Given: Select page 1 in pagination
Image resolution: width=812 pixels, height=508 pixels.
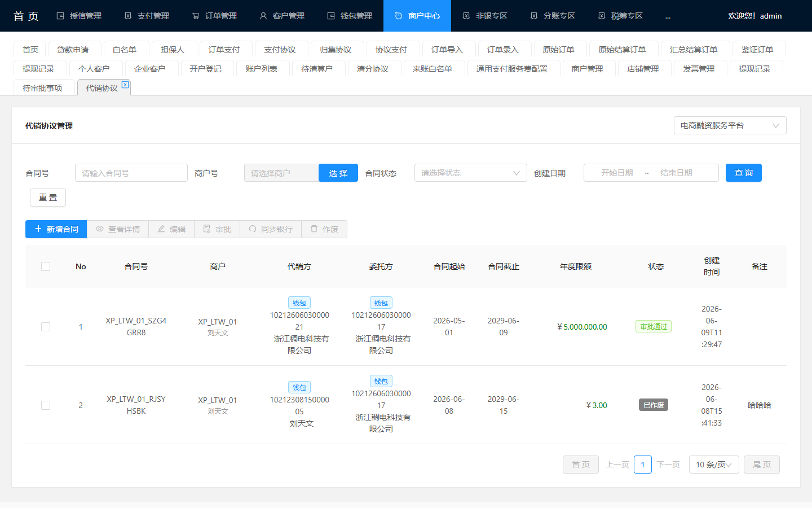Looking at the screenshot, I should (x=643, y=465).
